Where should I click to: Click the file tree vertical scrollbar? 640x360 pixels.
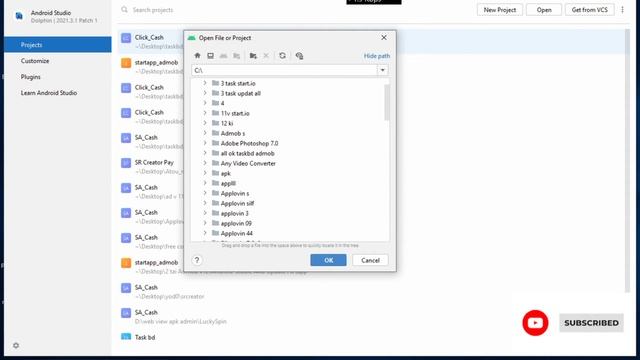click(x=387, y=103)
